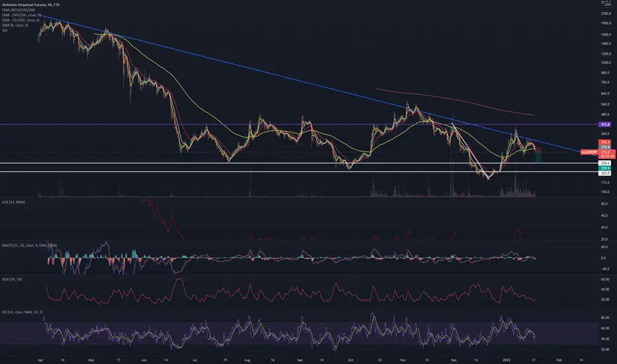Select the EMA 20/50/100/200 indicator legend
The image size is (617, 364).
click(x=18, y=10)
